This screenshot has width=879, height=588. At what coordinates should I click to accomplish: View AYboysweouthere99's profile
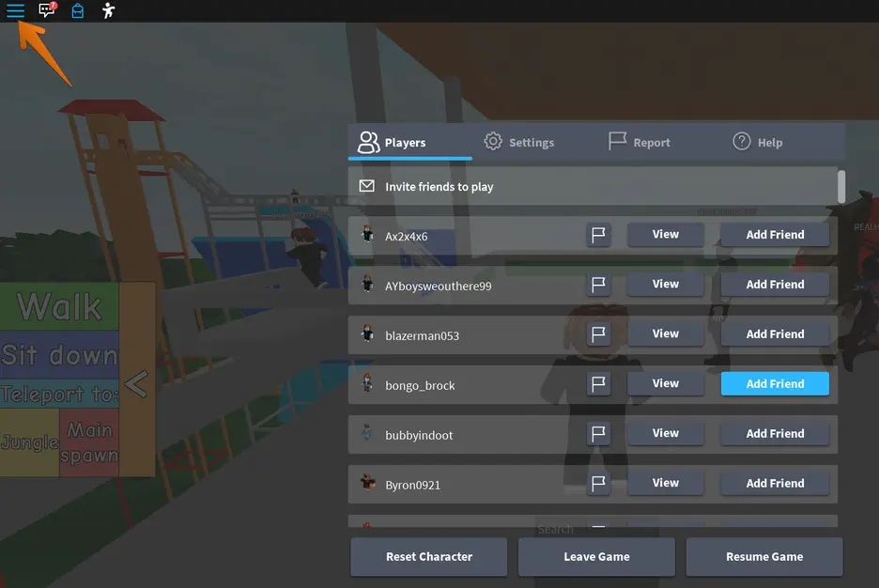(x=666, y=285)
